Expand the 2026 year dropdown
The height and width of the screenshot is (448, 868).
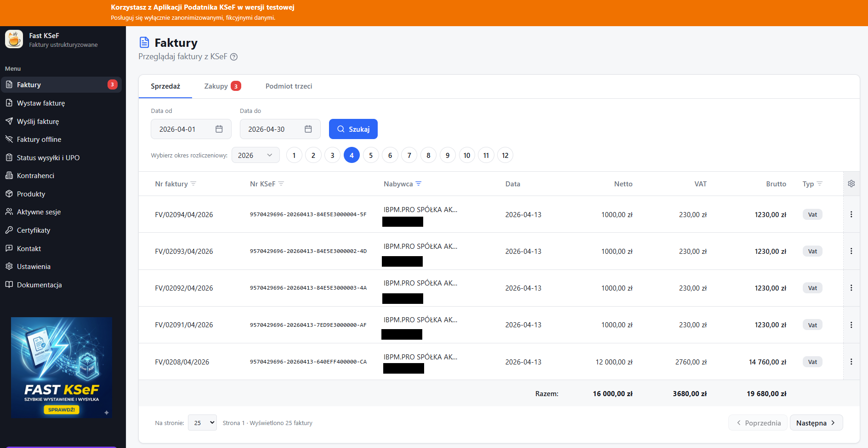pyautogui.click(x=255, y=156)
